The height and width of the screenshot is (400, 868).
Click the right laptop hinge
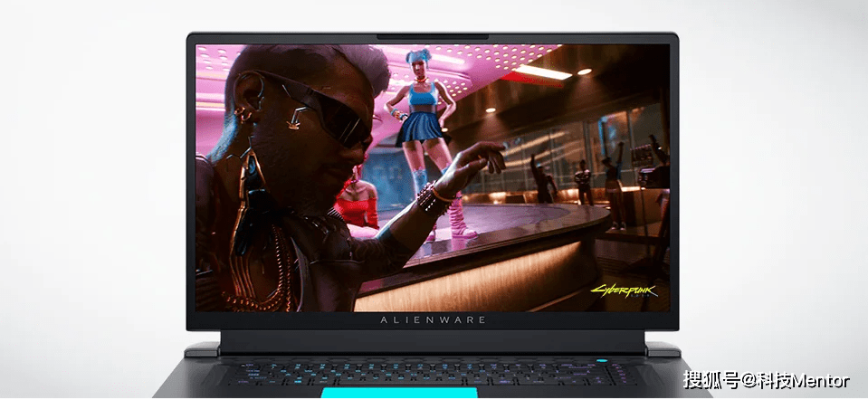(663, 348)
